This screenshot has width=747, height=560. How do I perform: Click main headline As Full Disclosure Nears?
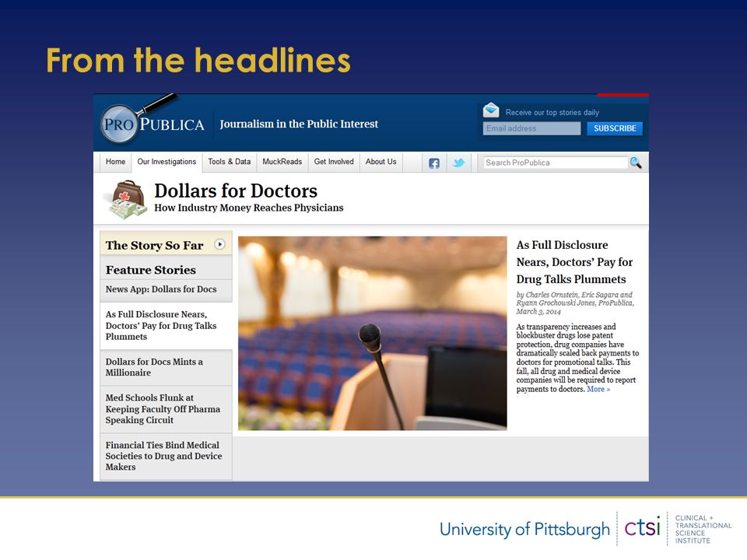[574, 262]
